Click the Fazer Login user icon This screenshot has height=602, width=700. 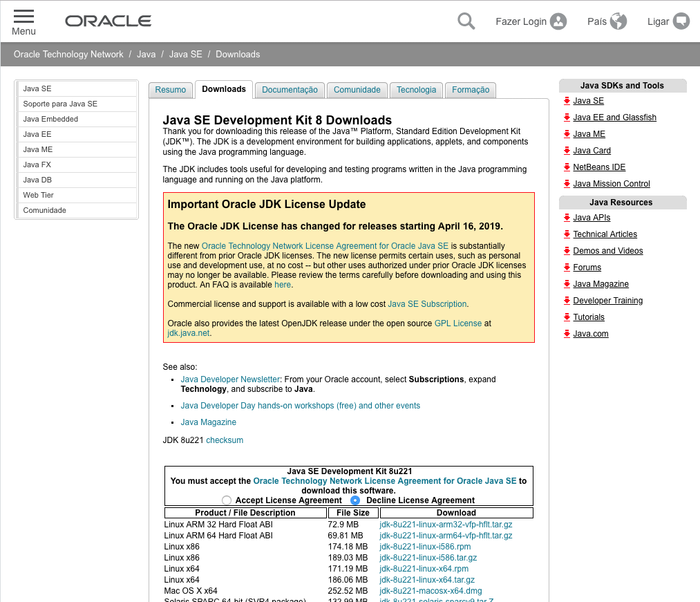pyautogui.click(x=558, y=21)
